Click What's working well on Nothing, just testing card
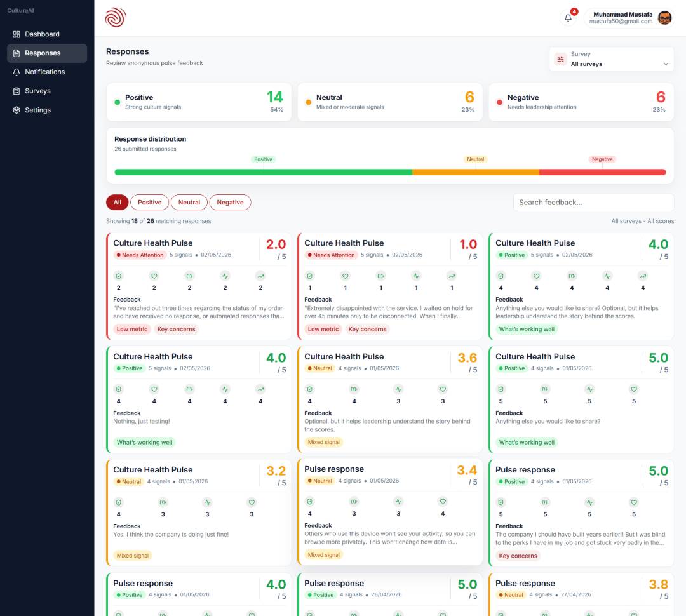686x616 pixels. [144, 442]
